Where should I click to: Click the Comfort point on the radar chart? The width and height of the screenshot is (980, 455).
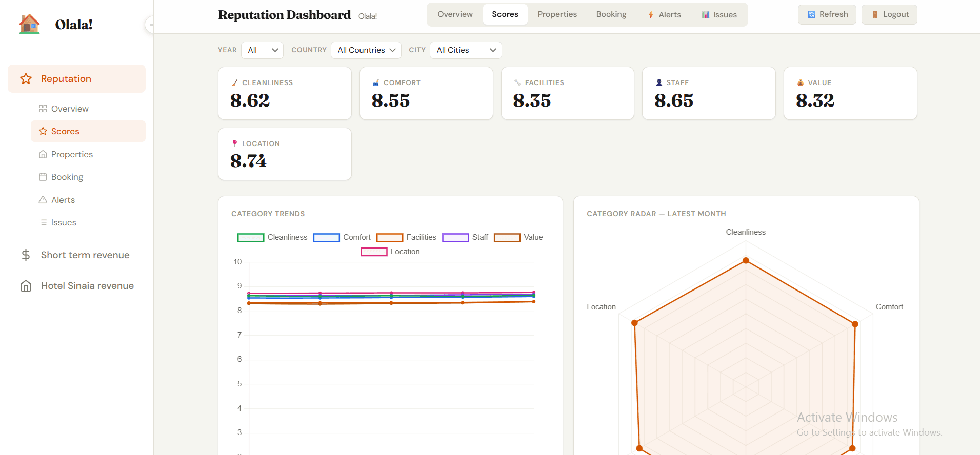pos(855,324)
